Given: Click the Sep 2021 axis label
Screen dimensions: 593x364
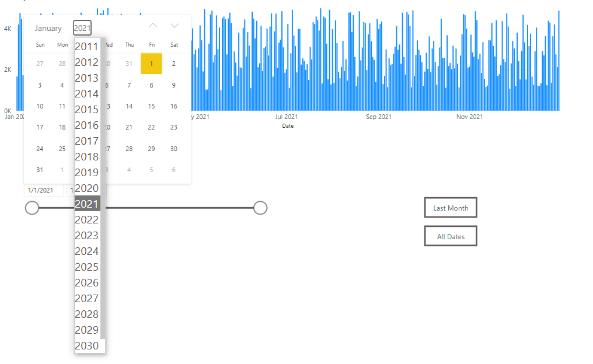Looking at the screenshot, I should [x=379, y=117].
